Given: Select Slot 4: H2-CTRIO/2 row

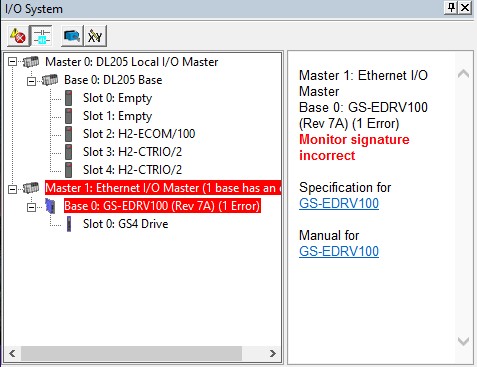Looking at the screenshot, I should click(132, 170).
